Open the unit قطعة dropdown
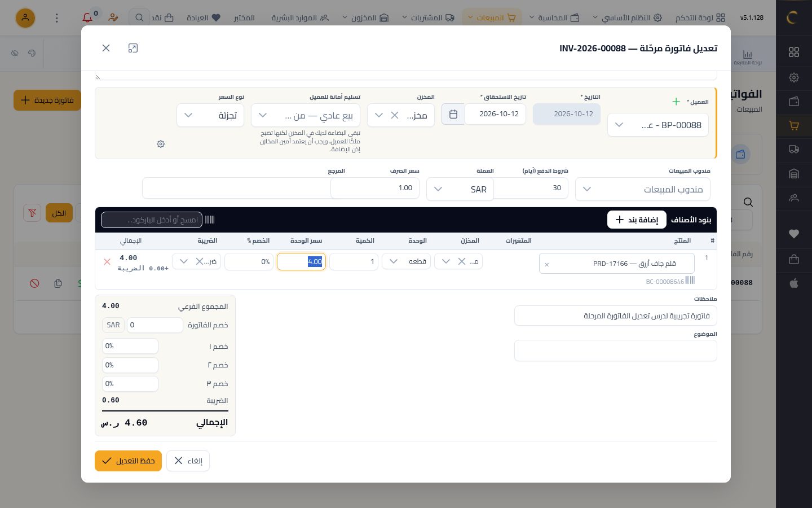Screen dimensions: 812x508 point(407,261)
